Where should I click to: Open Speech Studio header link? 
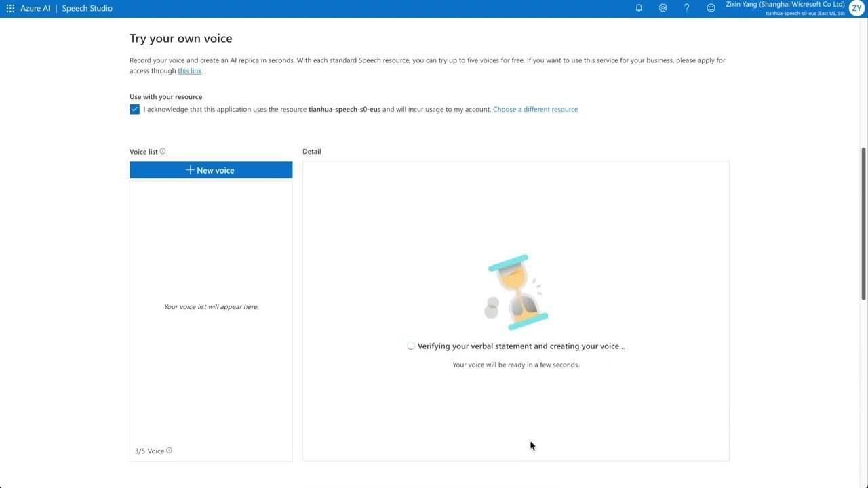click(x=87, y=8)
